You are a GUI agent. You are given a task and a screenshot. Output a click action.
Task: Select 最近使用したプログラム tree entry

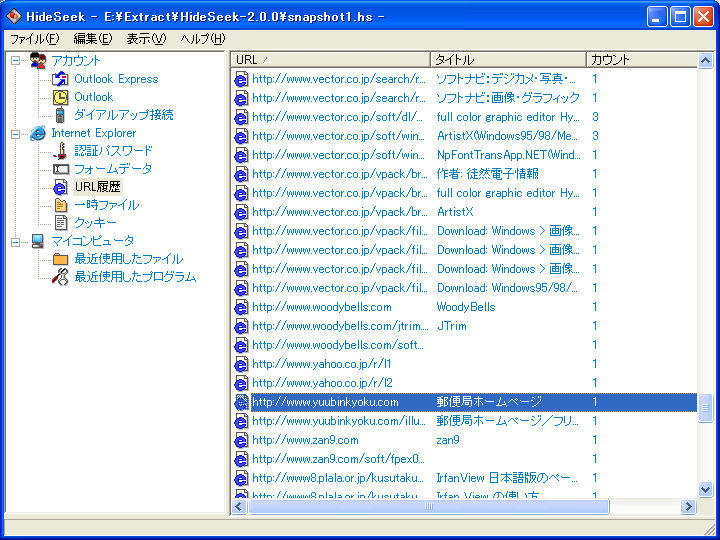coord(135,277)
